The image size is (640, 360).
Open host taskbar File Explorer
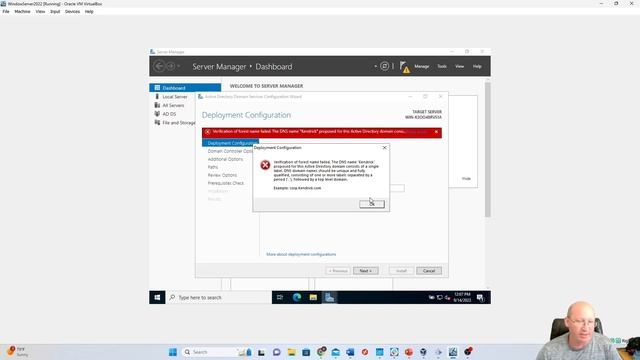291,352
